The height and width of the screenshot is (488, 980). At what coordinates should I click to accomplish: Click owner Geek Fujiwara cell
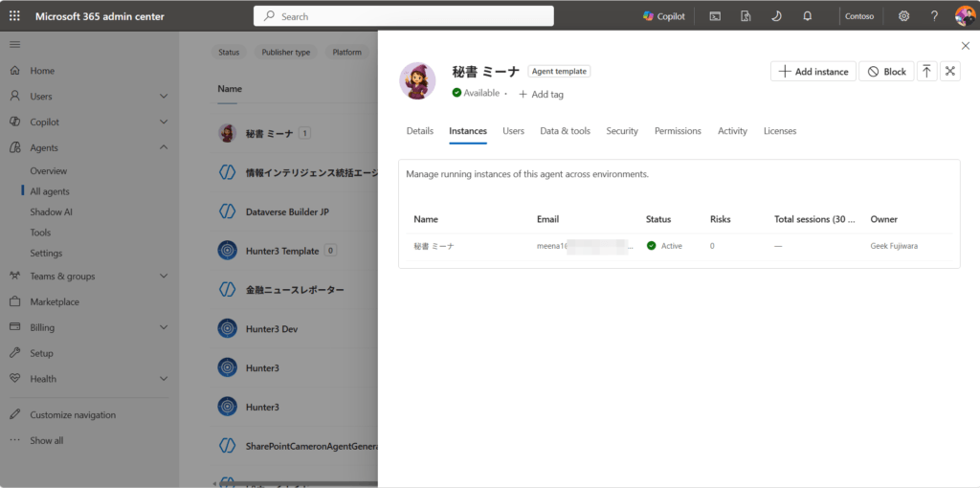click(x=894, y=246)
